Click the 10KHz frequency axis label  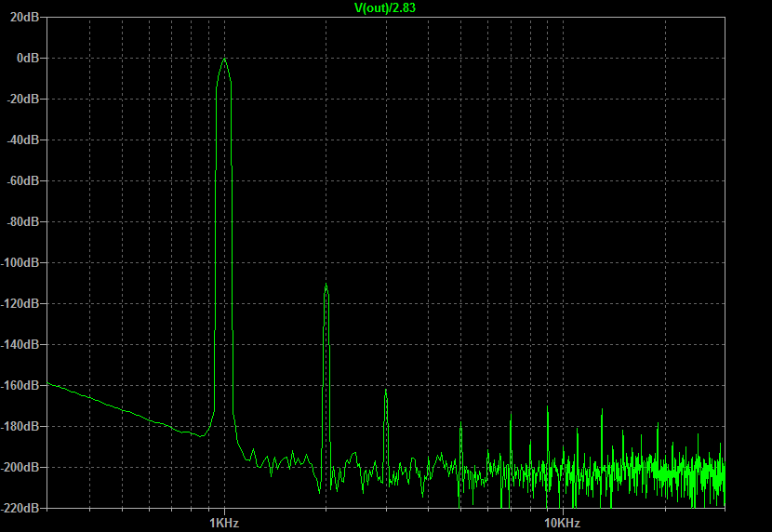[563, 523]
